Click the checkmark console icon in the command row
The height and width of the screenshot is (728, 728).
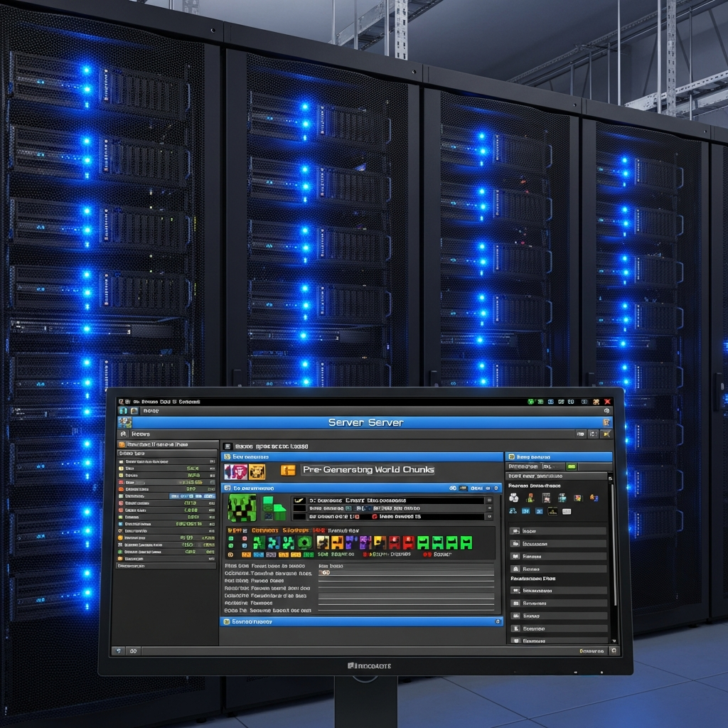click(x=298, y=500)
